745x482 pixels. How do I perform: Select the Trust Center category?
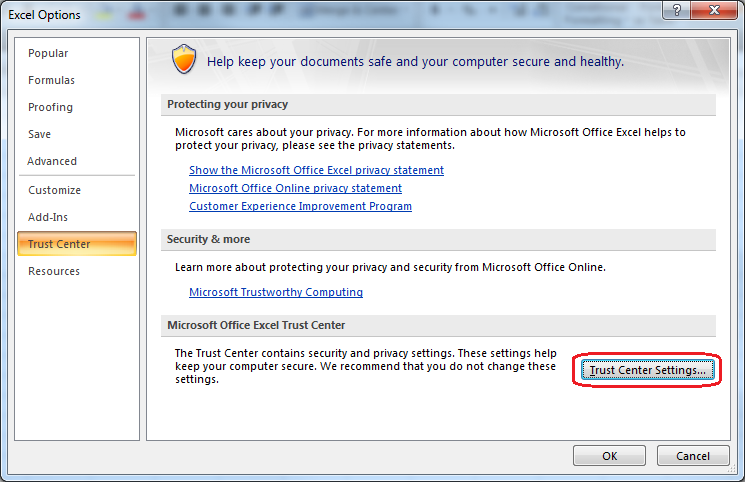76,244
